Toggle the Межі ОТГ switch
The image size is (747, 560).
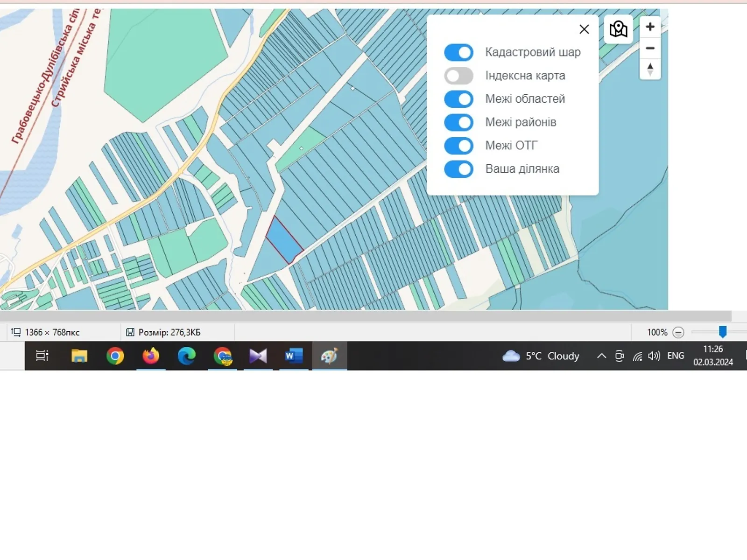pos(458,146)
